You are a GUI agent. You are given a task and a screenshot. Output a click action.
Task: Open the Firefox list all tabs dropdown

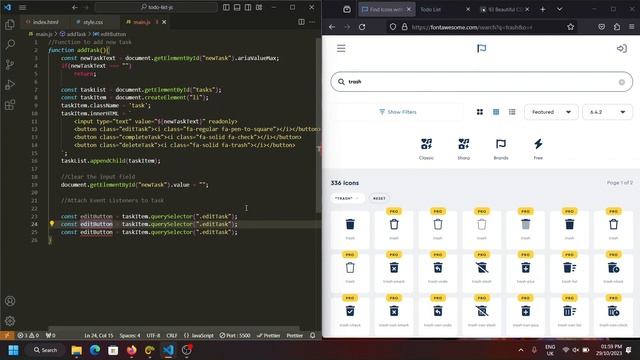coord(560,9)
